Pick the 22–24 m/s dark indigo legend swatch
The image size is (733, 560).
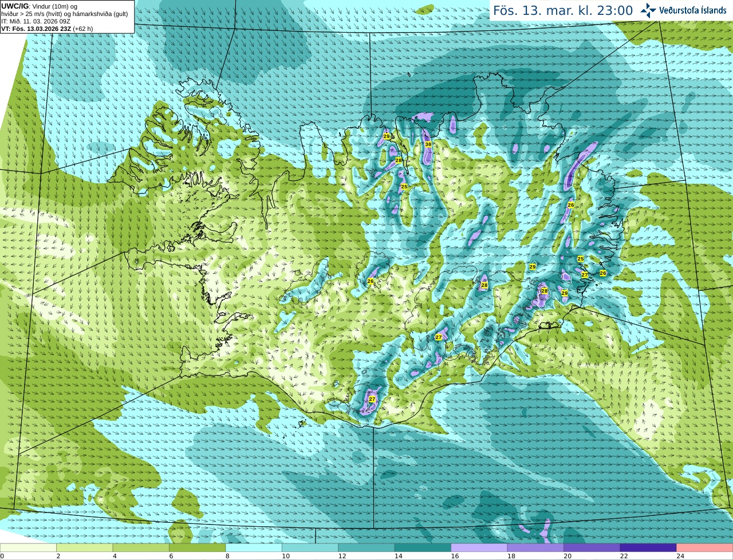[x=648, y=548]
